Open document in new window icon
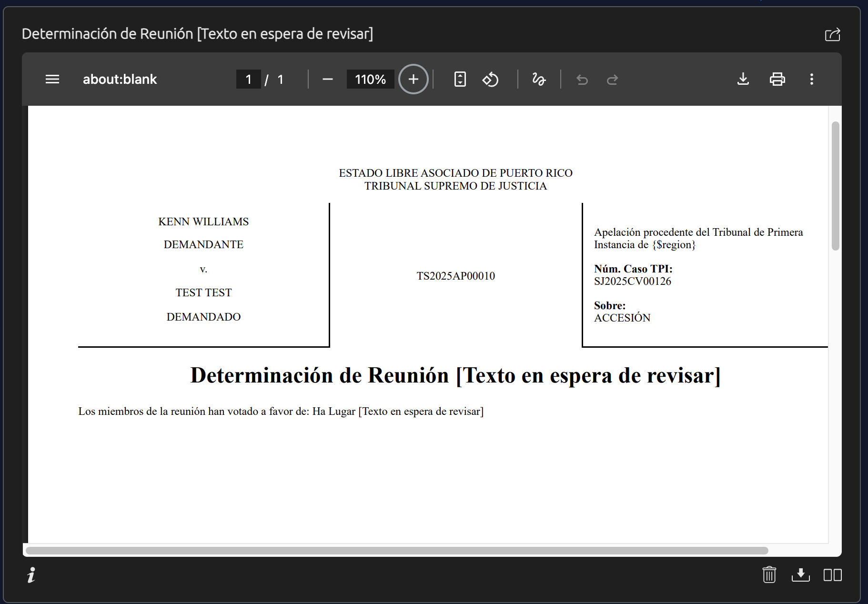The image size is (868, 604). [x=832, y=34]
